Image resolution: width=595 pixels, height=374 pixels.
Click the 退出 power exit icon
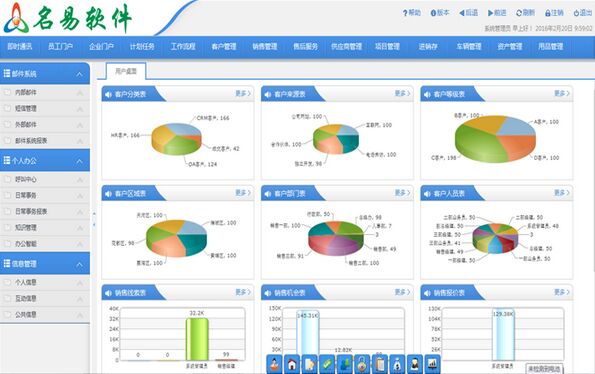pos(576,13)
